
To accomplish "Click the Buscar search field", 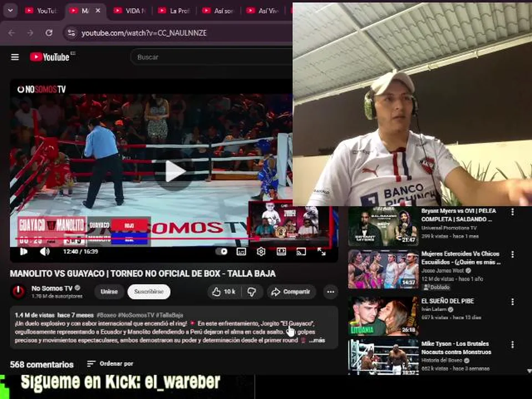I will coord(211,57).
